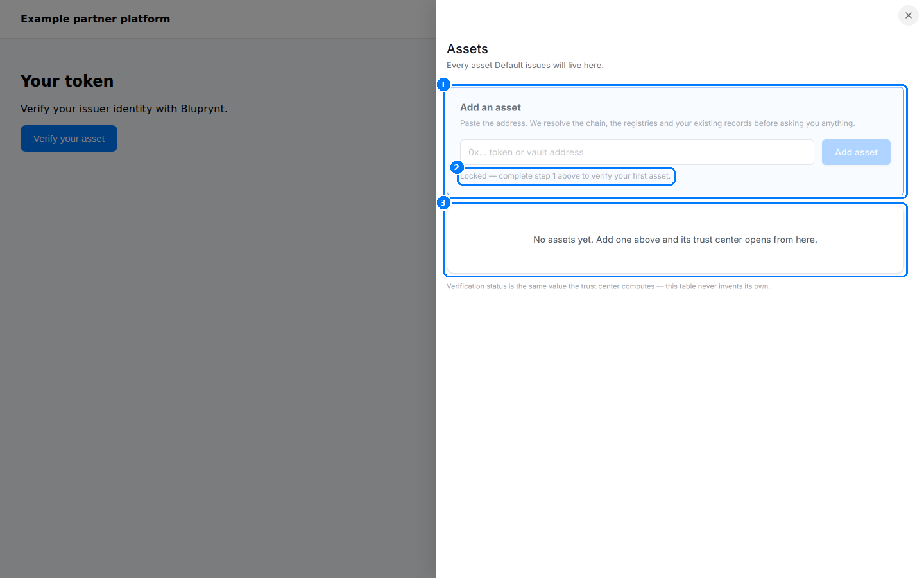Click the 'Example partner platform' header title
Screen dimensions: 924x578
tap(95, 19)
